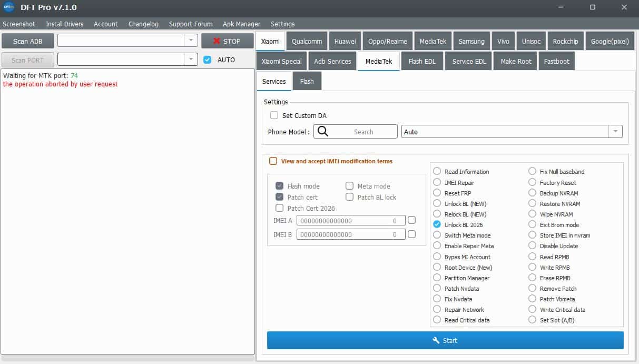This screenshot has height=364, width=639.
Task: Open the Apk Manager menu
Action: 241,24
